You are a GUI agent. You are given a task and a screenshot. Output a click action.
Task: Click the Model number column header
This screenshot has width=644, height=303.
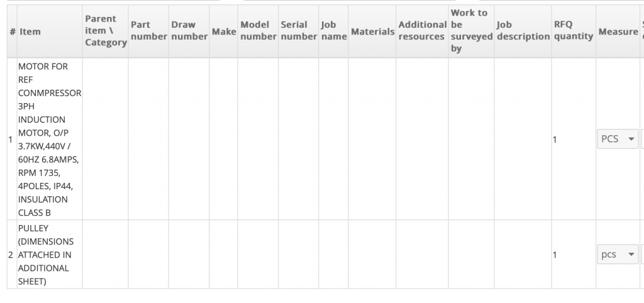(258, 31)
